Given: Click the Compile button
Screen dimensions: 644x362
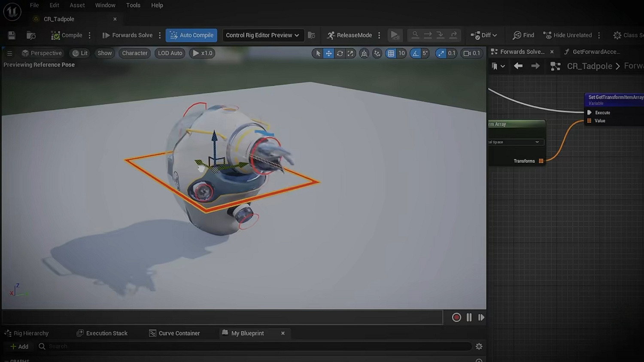Looking at the screenshot, I should click(x=67, y=35).
